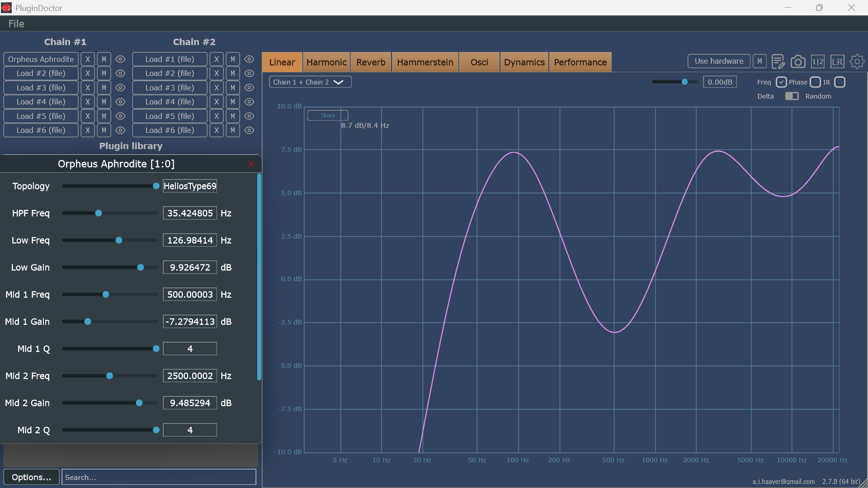Remove Orpheus Aphrodite with its X button

tap(88, 59)
